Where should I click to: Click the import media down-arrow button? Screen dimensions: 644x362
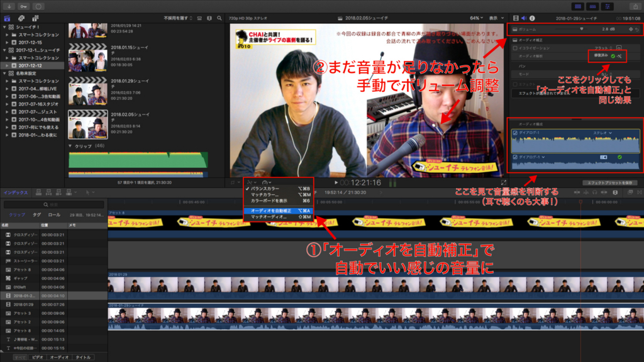tap(9, 6)
